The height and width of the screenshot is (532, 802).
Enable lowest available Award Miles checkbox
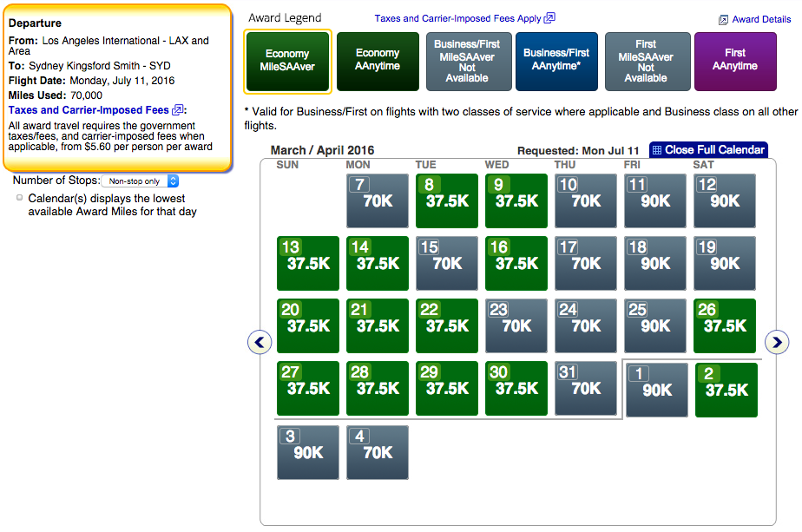click(x=20, y=198)
